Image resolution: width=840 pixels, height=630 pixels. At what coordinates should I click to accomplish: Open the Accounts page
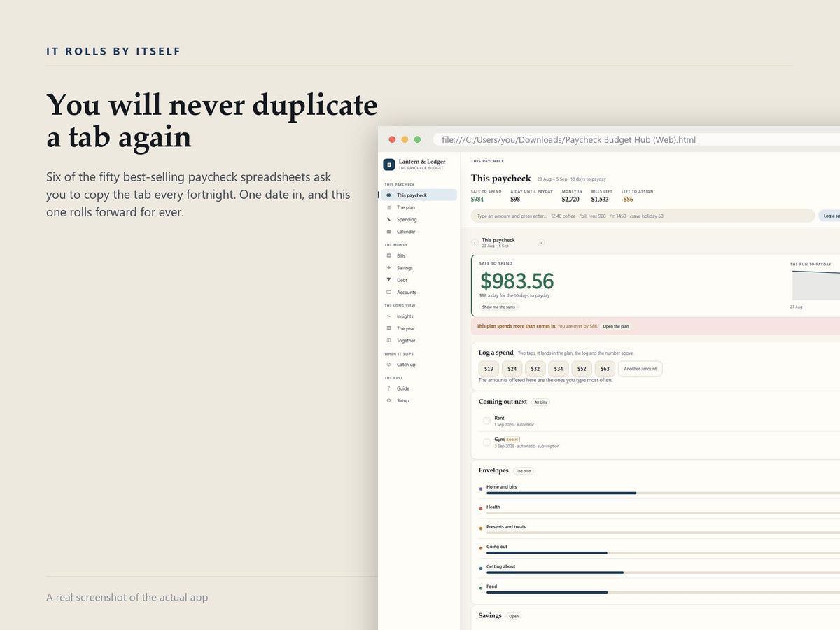click(406, 292)
